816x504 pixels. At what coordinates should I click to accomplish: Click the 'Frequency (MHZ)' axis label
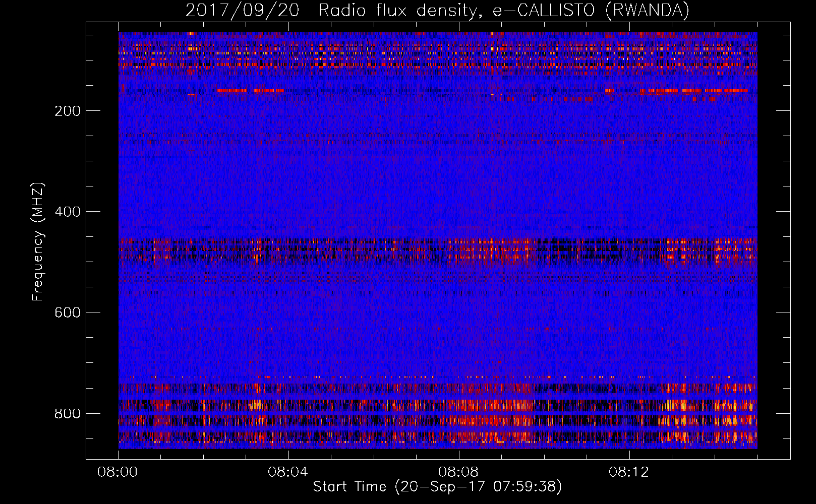click(38, 241)
